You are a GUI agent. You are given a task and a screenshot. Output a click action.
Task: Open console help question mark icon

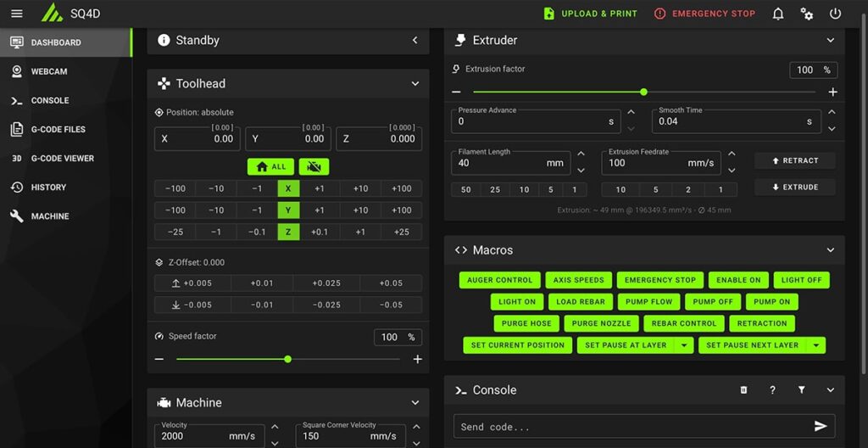772,390
